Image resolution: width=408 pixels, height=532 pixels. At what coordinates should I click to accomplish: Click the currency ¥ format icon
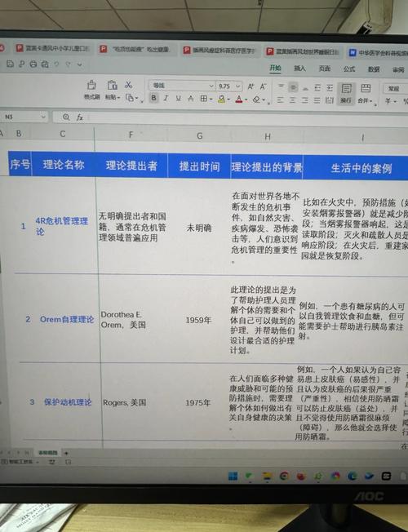pyautogui.click(x=388, y=101)
